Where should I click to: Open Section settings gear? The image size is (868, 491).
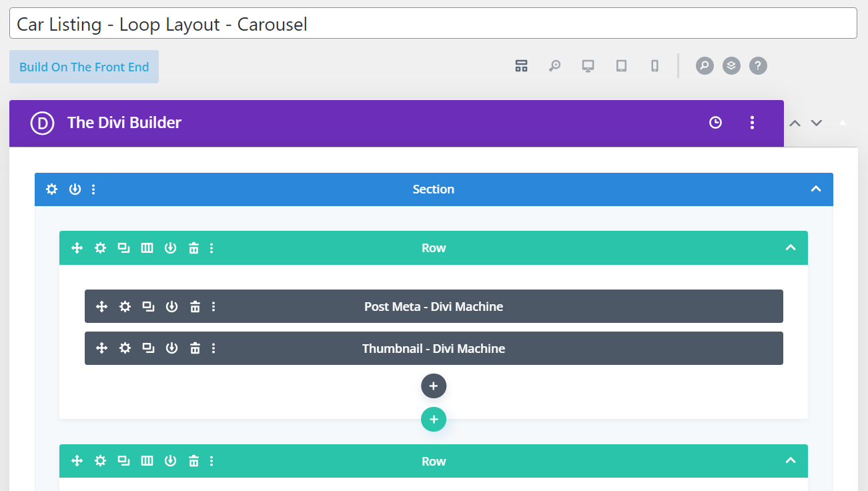tap(51, 189)
